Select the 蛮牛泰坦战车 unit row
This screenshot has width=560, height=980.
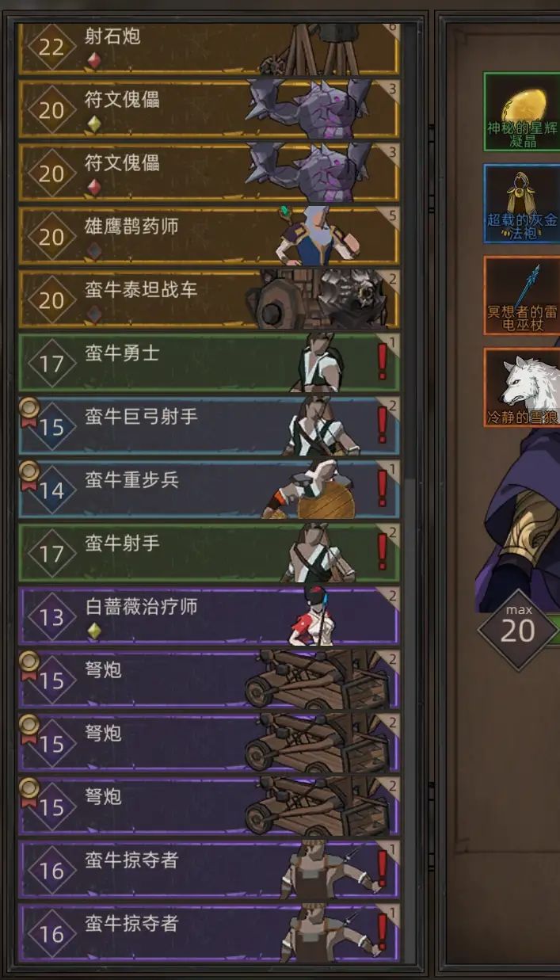[x=209, y=299]
